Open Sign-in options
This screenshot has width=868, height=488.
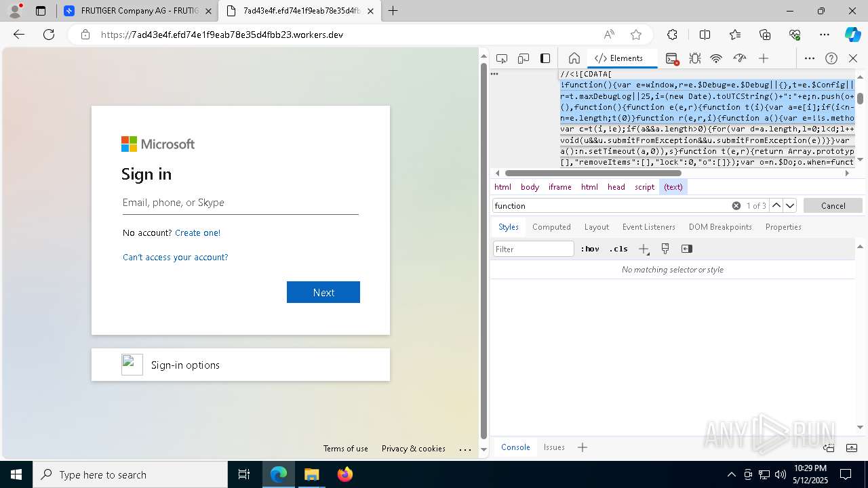pyautogui.click(x=241, y=365)
